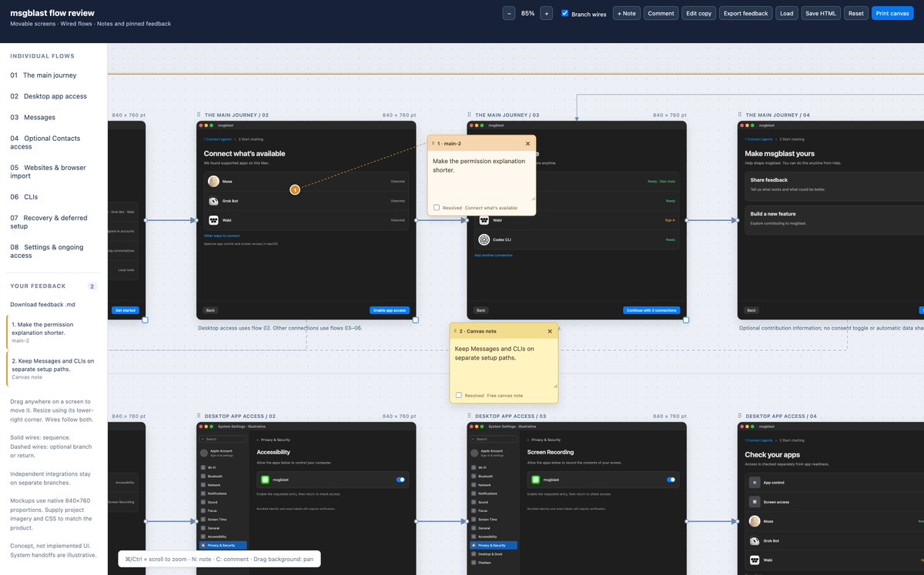
Task: Check Resolved on the main-2 note
Action: [x=437, y=208]
